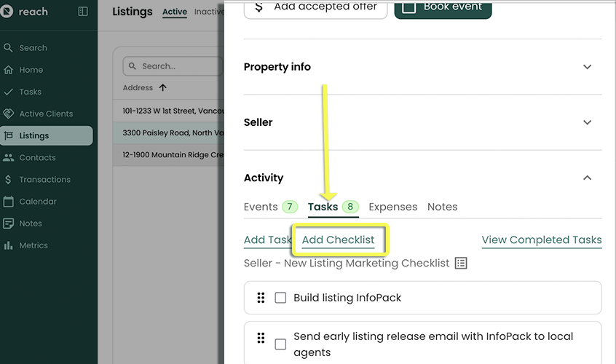Tick Send early listing release email checkbox

(280, 344)
